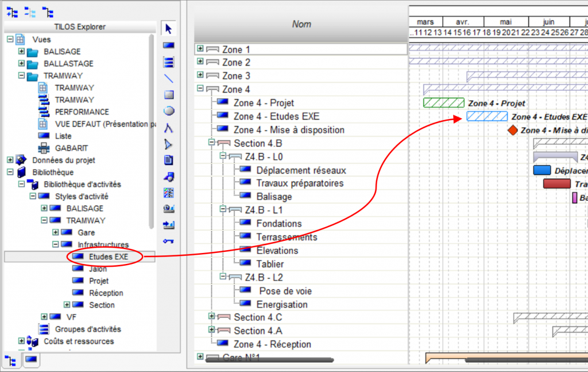Screen dimensions: 588x372
Task: Click the colored legend grid tool
Action: 169,193
